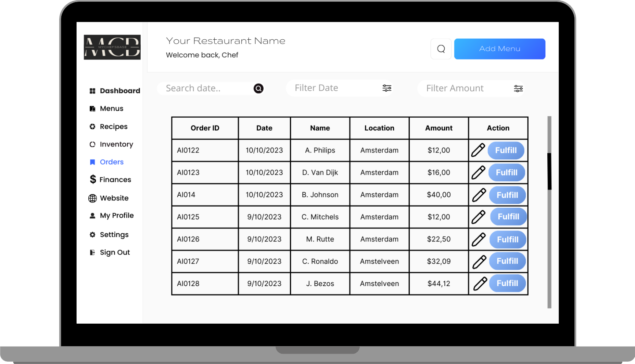This screenshot has width=635, height=364.
Task: Click the MCD MyChefsBase logo
Action: (x=112, y=47)
